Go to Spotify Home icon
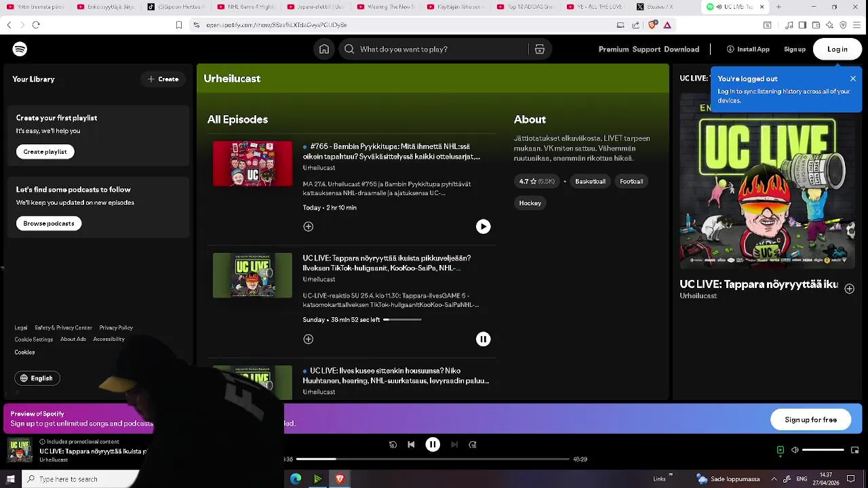 point(324,49)
